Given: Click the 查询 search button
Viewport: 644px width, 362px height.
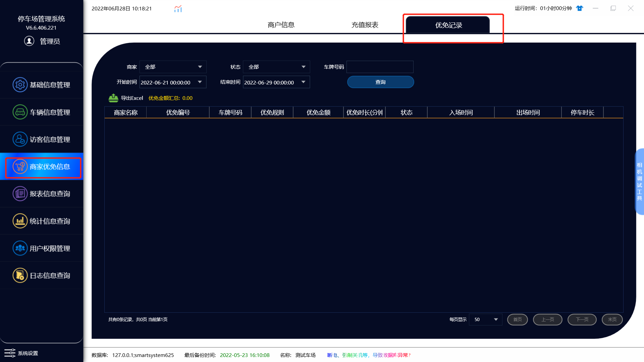Looking at the screenshot, I should point(380,82).
